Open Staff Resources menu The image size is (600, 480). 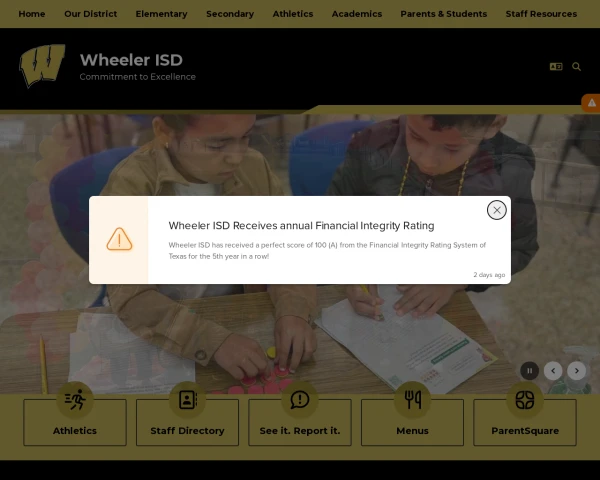tap(541, 14)
